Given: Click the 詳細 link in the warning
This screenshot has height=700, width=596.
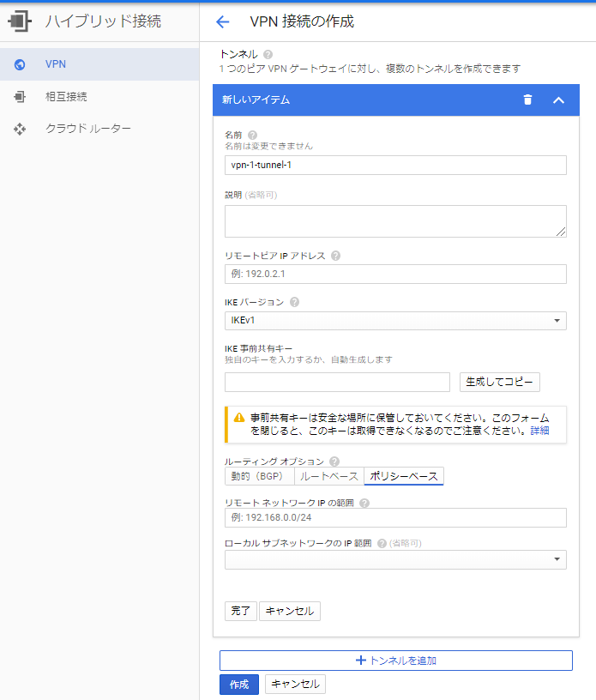Looking at the screenshot, I should 539,431.
